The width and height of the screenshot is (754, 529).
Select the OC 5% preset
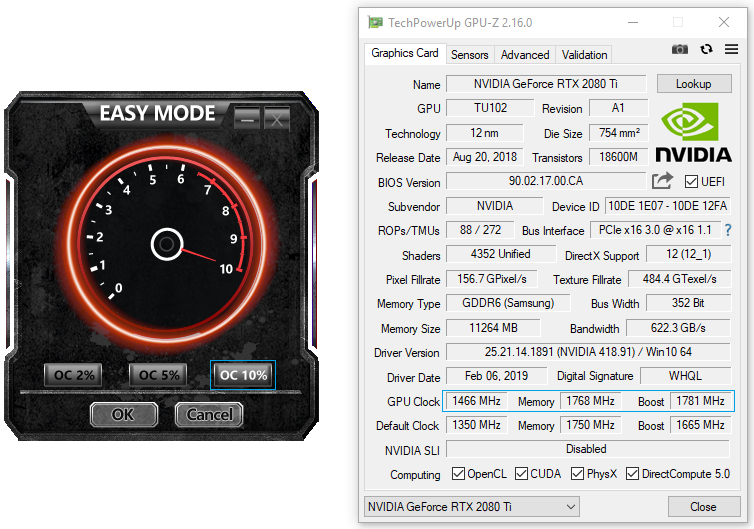point(158,375)
